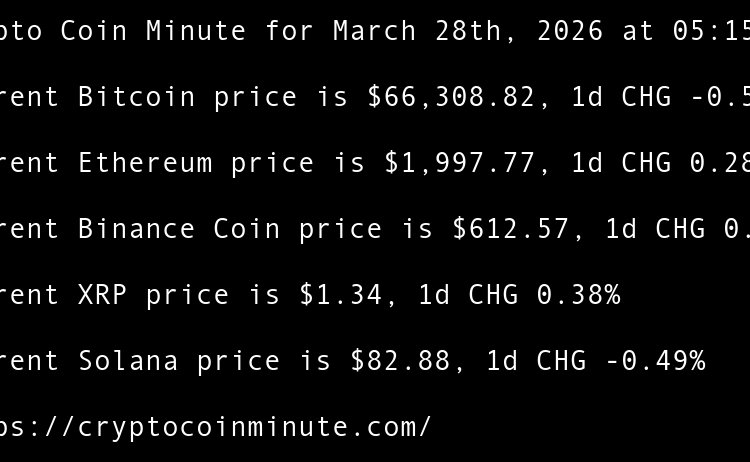The height and width of the screenshot is (462, 750).
Task: Select the word Ethereum
Action: [x=145, y=163]
